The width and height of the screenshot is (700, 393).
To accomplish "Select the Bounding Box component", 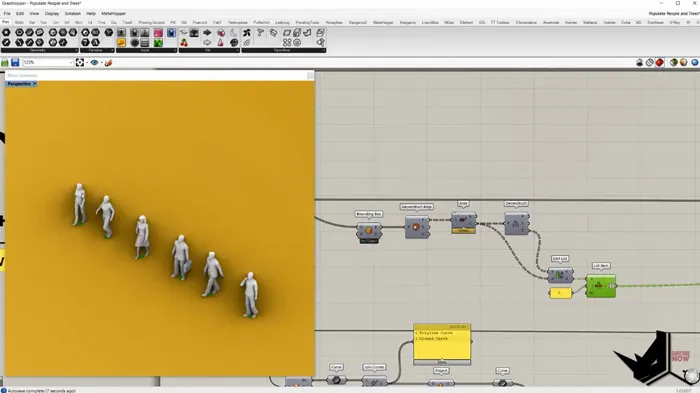I will pos(369,231).
